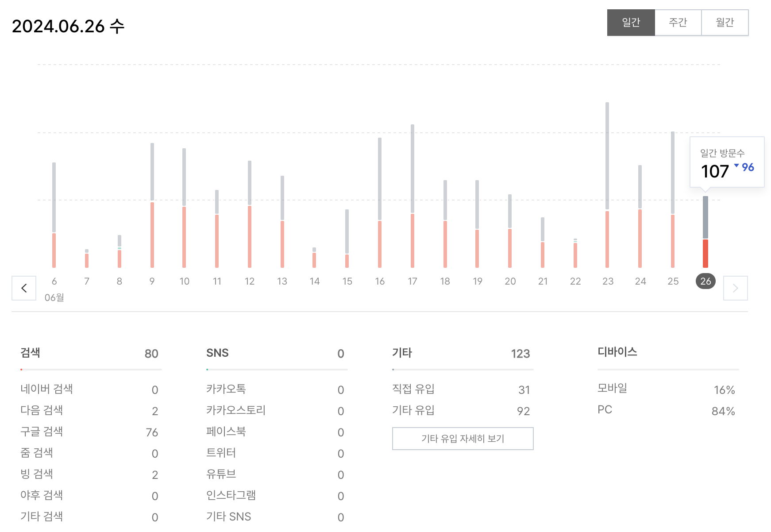Select the bar for day 16
Screen dimensions: 771x532
(x=380, y=203)
